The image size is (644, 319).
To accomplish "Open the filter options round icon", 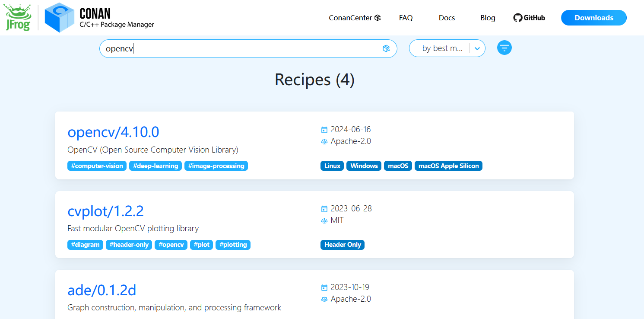I will [x=504, y=48].
